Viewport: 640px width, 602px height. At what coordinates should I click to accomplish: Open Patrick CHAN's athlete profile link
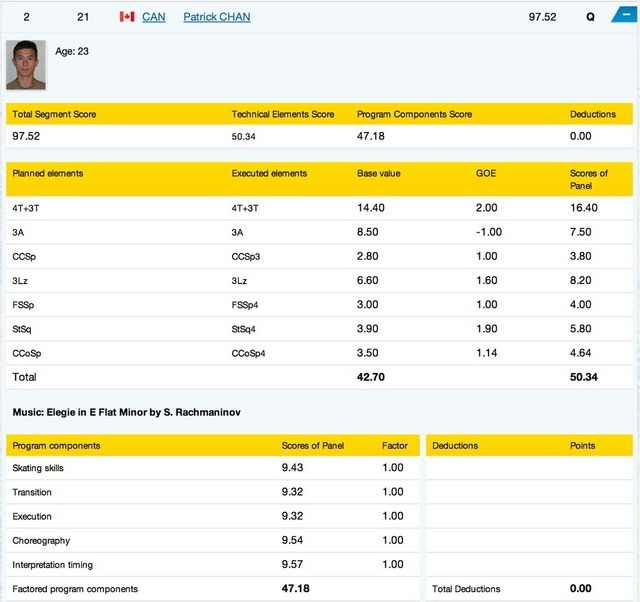[217, 17]
